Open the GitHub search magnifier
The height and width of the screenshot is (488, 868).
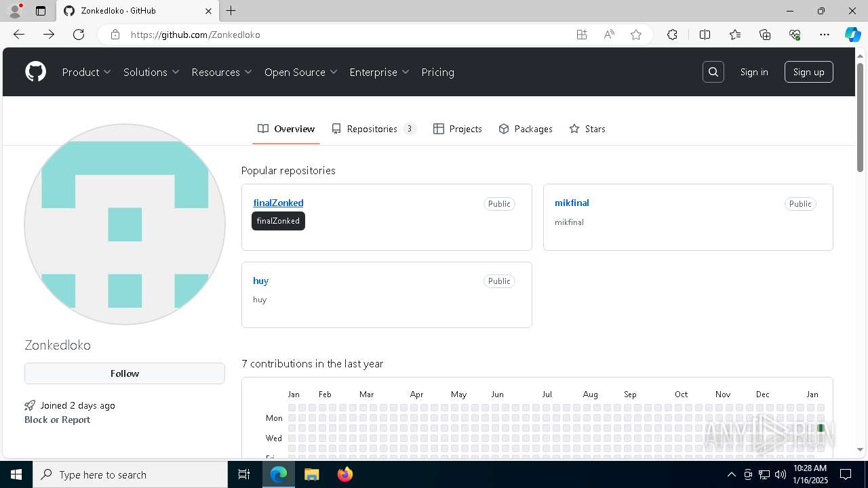(713, 72)
